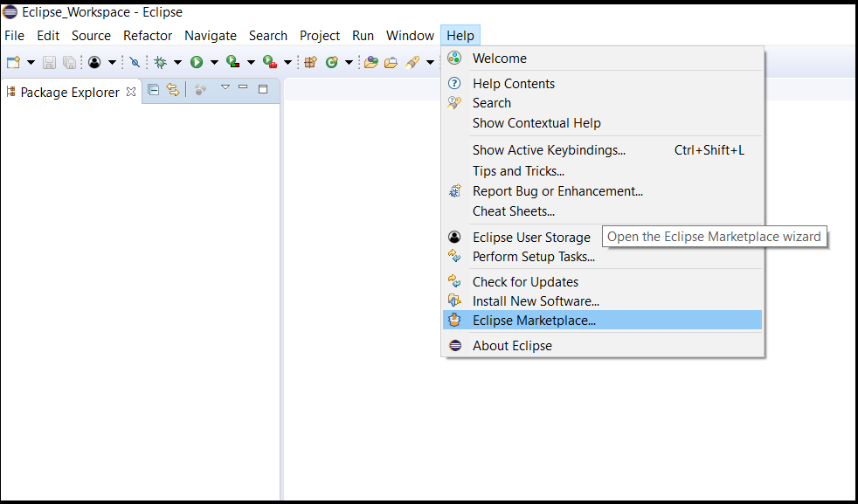Choose Perform Setup Tasks...

[x=602, y=257]
